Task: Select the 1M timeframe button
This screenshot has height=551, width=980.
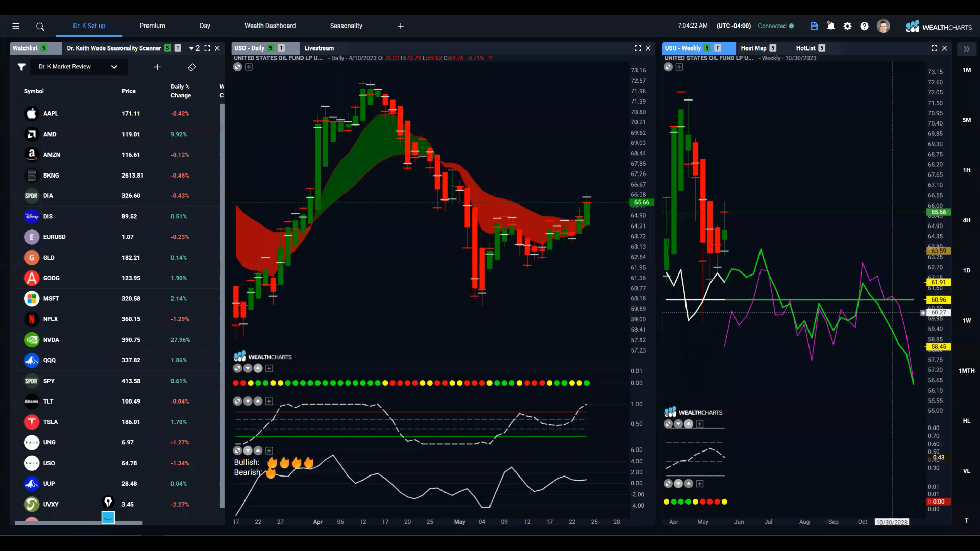Action: [967, 70]
